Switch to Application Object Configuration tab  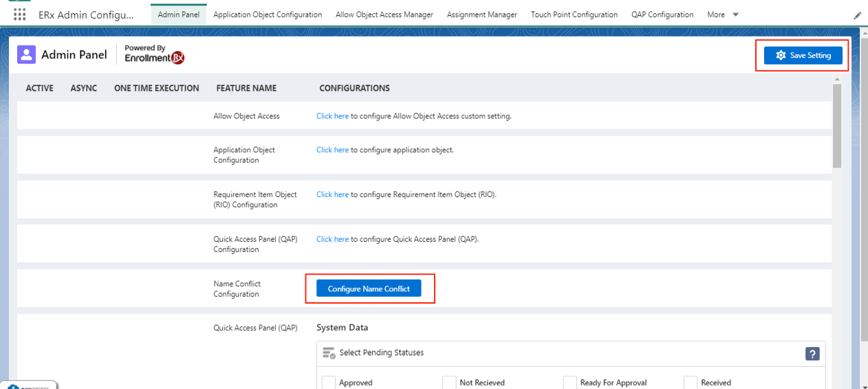coord(268,14)
